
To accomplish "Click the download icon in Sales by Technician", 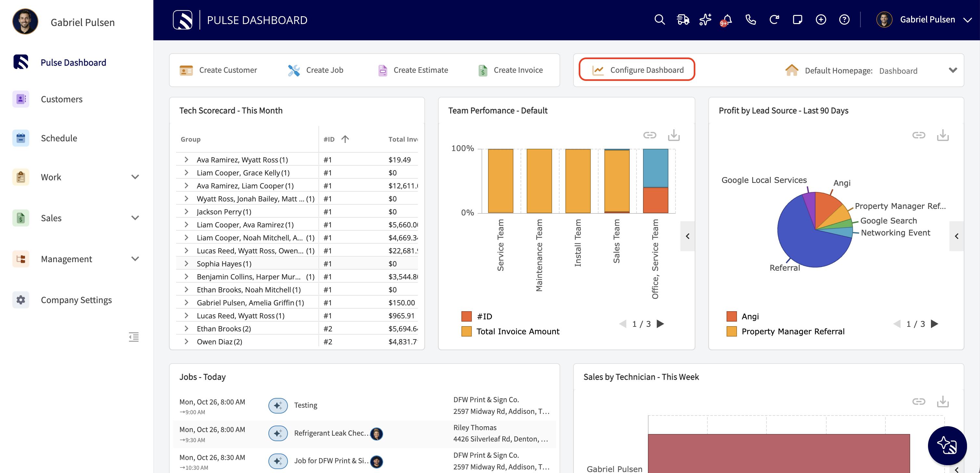I will (x=943, y=402).
